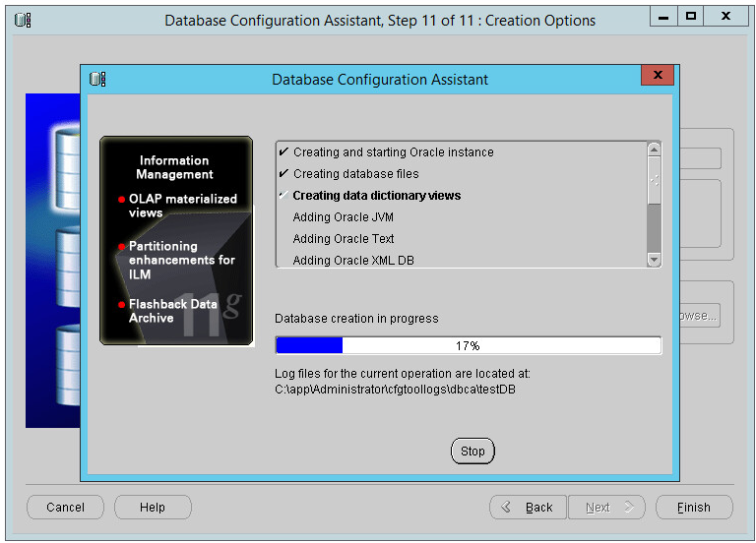
Task: Click checkmark beside 'Creating and starting Oracle instance'
Action: click(x=283, y=151)
